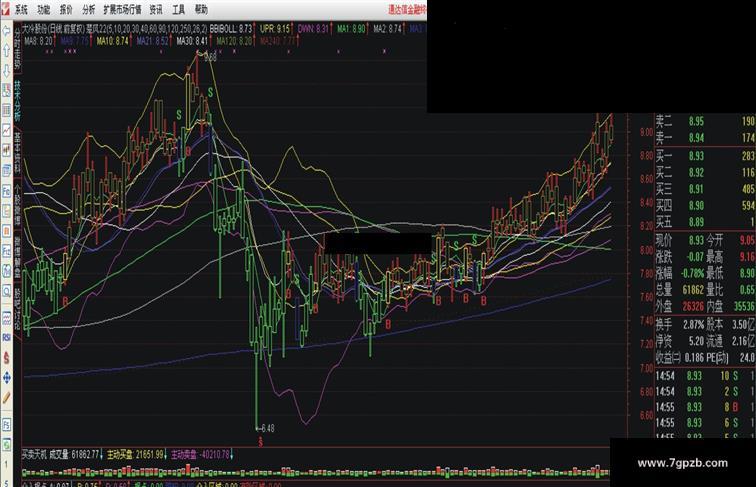This screenshot has width=756, height=487.
Task: Click the back left-arrow sidebar icon
Action: 6,31
